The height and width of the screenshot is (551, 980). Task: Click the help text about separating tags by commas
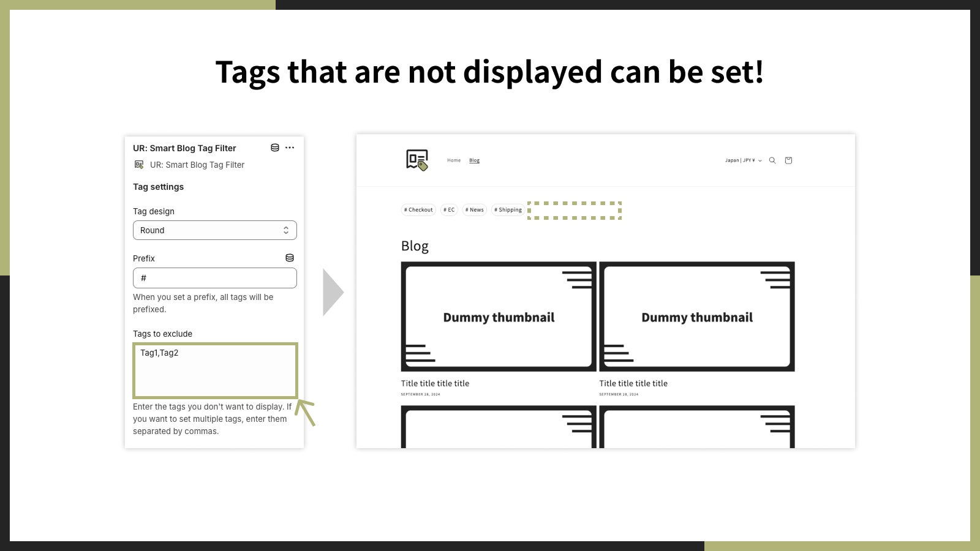click(212, 419)
